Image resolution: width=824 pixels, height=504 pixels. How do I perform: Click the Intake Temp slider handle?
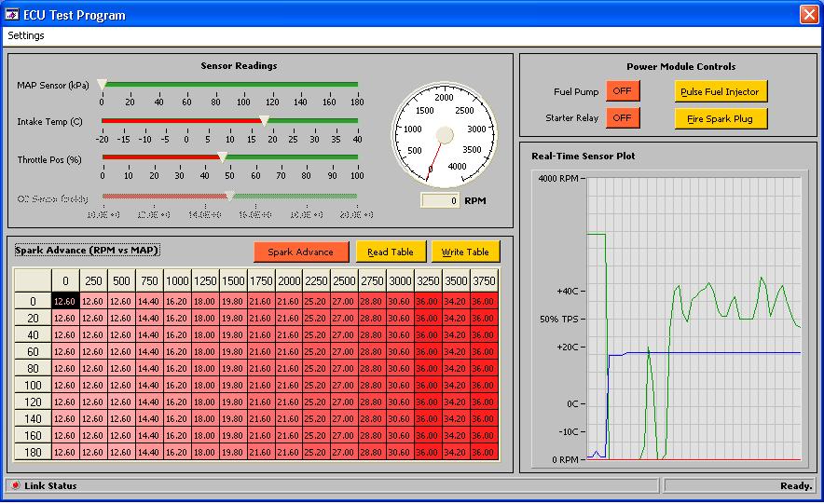[x=265, y=121]
